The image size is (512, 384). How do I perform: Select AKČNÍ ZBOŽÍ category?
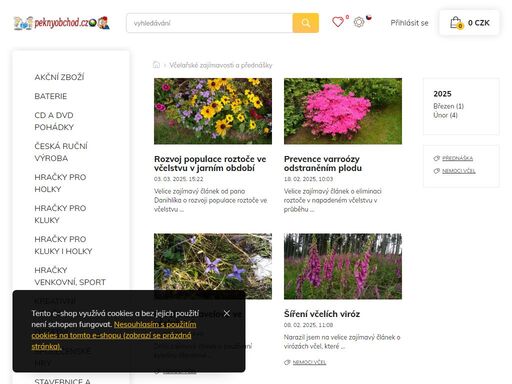[x=59, y=77]
